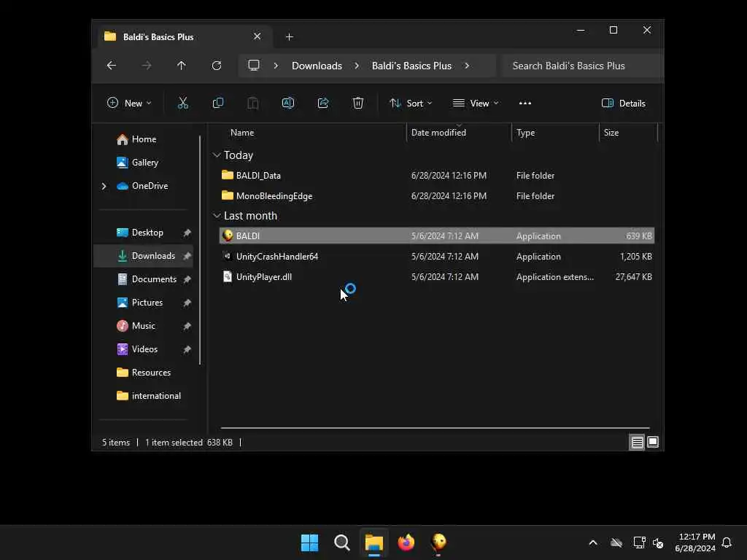The width and height of the screenshot is (747, 560).
Task: Go to Downloads in the breadcrumb
Action: click(317, 66)
